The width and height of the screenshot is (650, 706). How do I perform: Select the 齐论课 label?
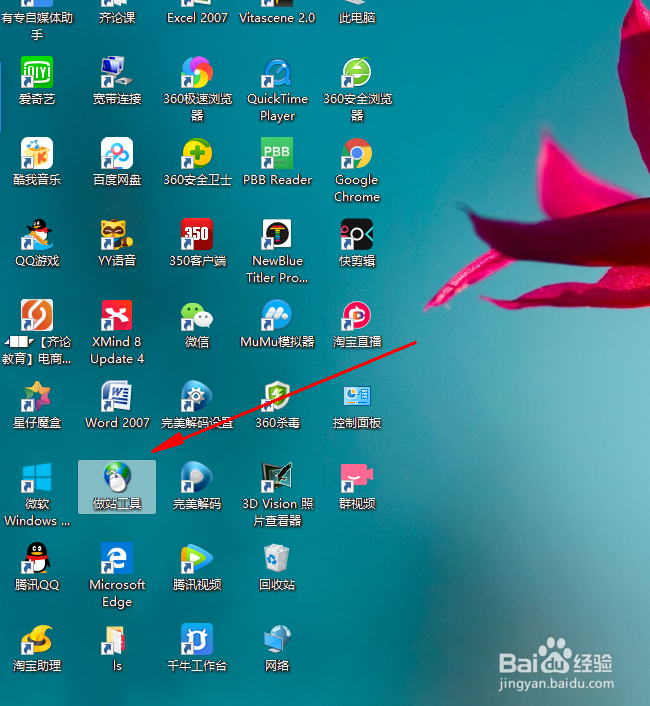coord(117,18)
